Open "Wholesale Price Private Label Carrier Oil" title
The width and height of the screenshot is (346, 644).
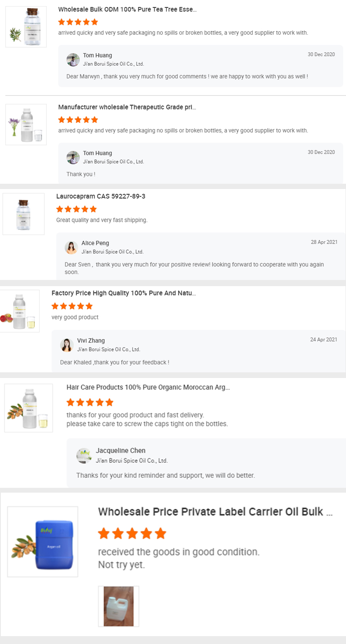[x=215, y=512]
